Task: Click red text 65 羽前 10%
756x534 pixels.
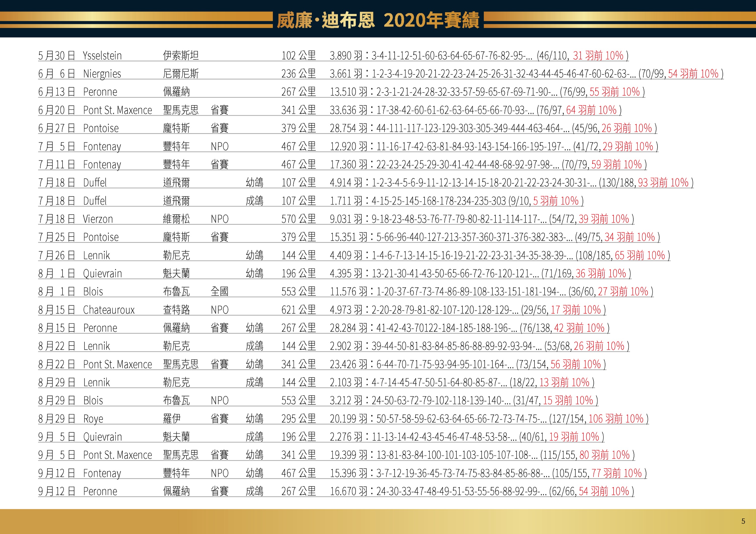Action: [x=640, y=255]
